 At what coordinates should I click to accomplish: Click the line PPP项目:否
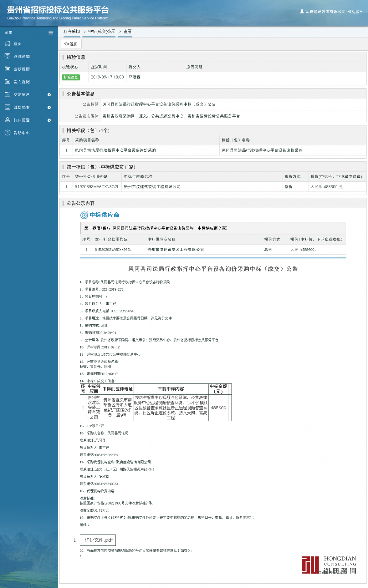pos(92,426)
